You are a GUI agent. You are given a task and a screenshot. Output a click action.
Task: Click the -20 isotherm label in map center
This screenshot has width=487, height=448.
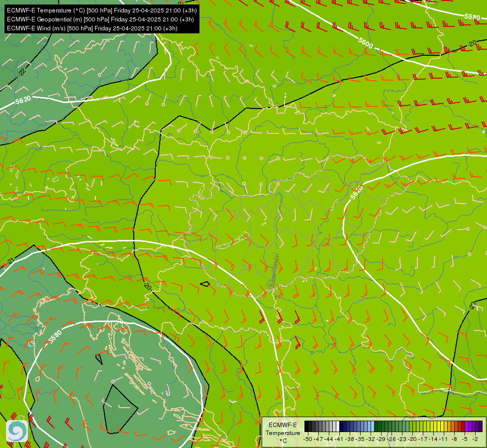tap(148, 285)
